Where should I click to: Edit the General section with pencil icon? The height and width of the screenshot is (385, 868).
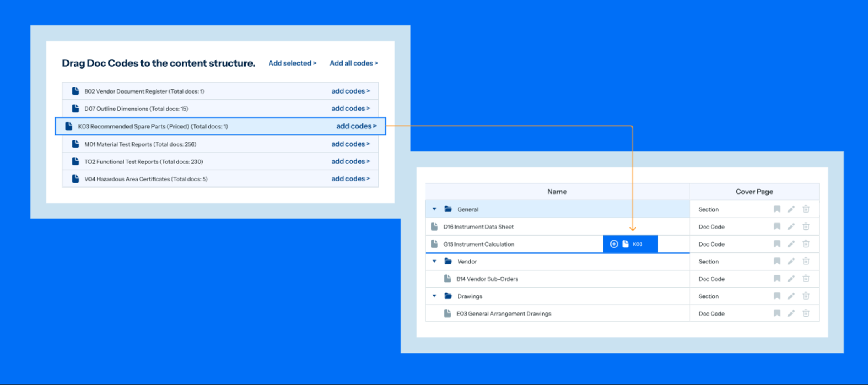(791, 209)
